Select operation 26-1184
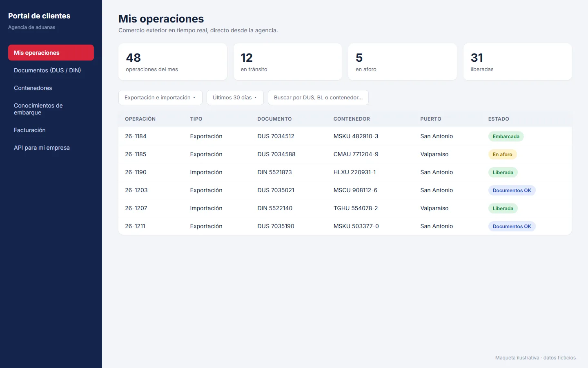The width and height of the screenshot is (588, 368). pyautogui.click(x=136, y=136)
